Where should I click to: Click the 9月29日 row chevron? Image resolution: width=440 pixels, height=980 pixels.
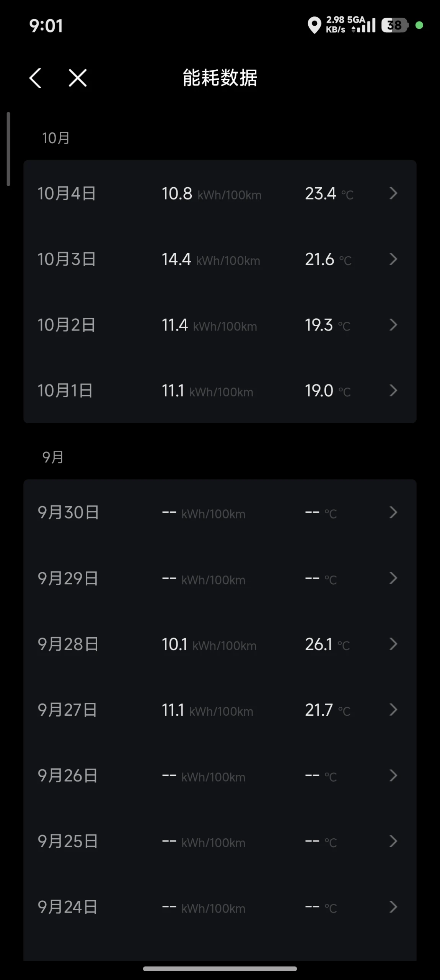coord(393,578)
